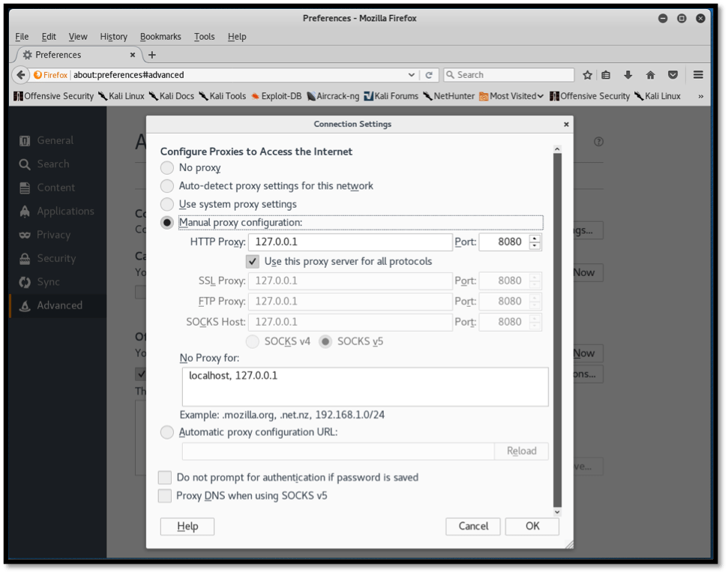The width and height of the screenshot is (728, 574).
Task: Expand the bookmarks toolbar overflow chevron
Action: click(700, 96)
